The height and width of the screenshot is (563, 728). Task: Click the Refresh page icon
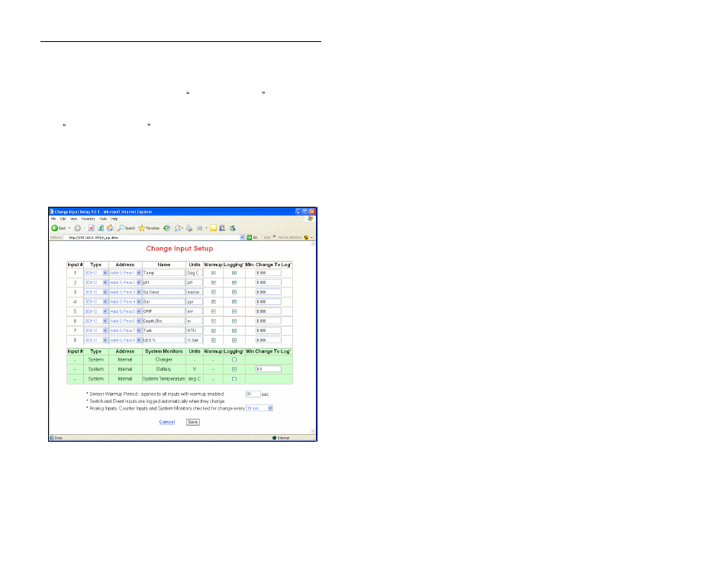point(100,228)
